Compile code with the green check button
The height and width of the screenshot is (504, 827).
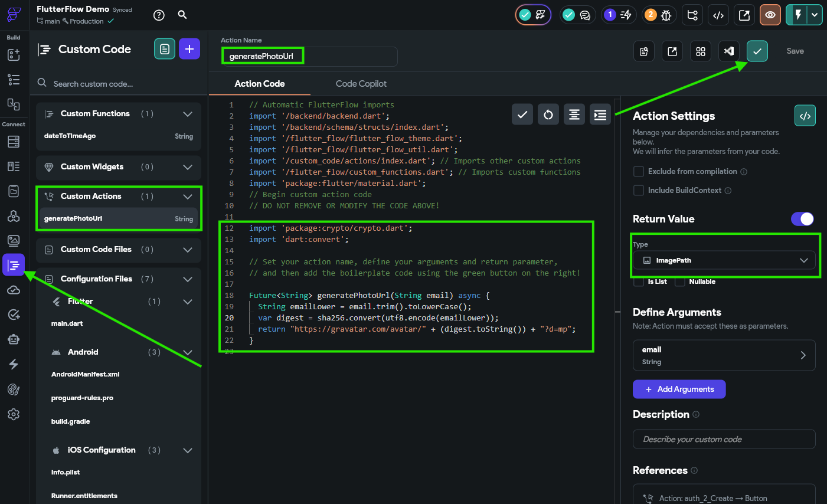tap(757, 51)
